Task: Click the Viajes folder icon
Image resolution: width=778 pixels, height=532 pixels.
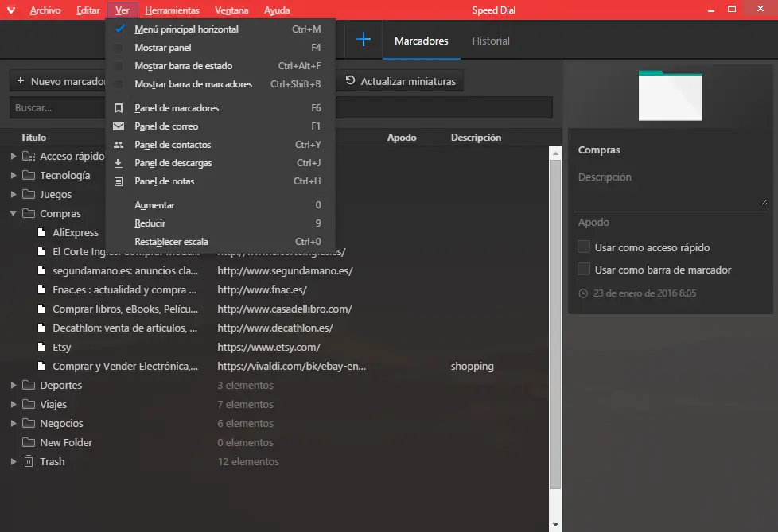Action: coord(29,404)
